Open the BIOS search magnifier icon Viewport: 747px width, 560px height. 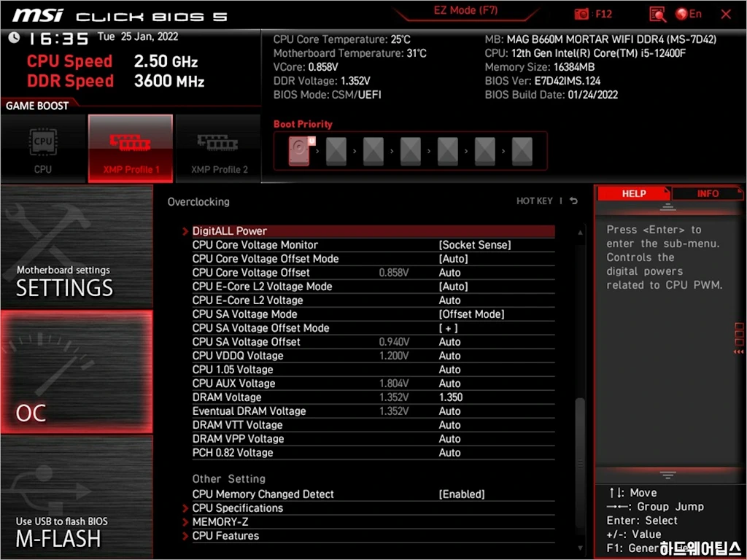tap(657, 15)
